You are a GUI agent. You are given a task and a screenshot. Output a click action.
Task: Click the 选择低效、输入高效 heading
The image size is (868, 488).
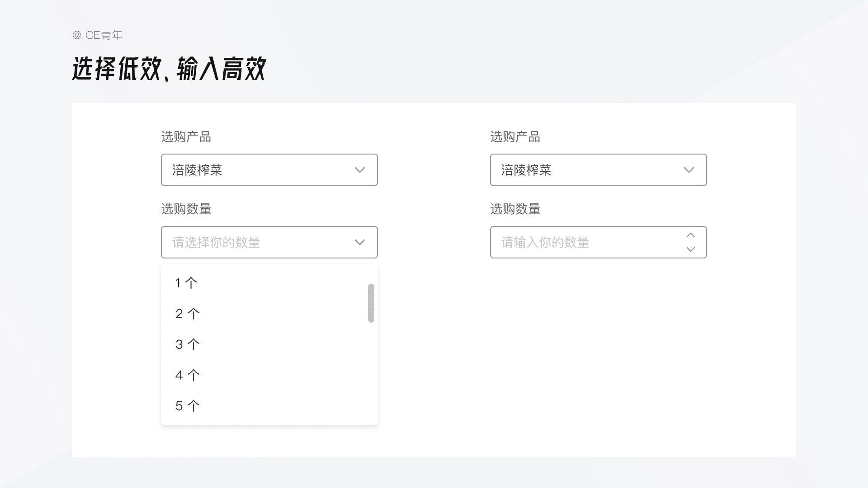(x=169, y=69)
